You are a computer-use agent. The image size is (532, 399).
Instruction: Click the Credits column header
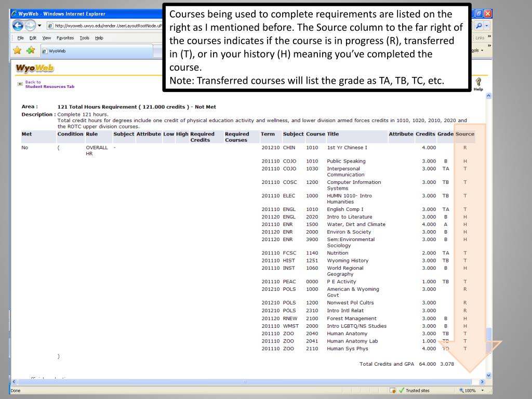point(425,134)
